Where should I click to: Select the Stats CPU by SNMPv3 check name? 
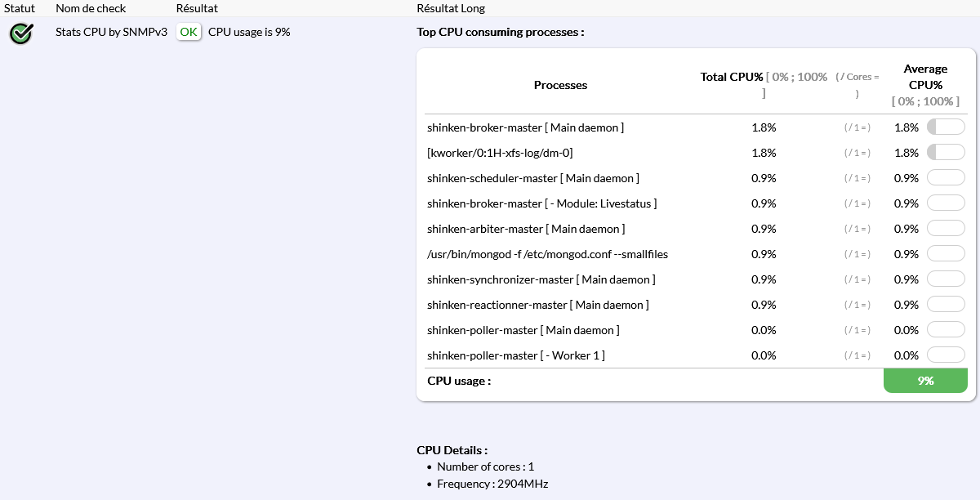coord(112,32)
